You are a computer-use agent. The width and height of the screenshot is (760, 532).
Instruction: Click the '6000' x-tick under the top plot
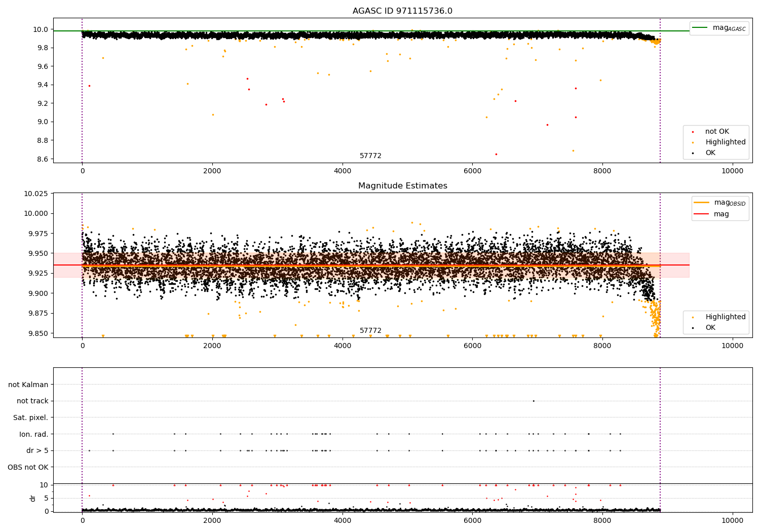click(472, 171)
